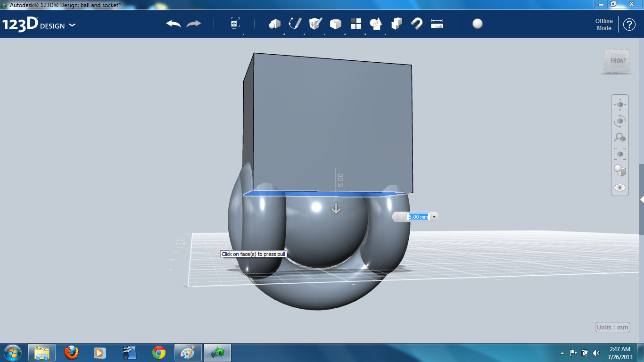Click the Undo arrow
This screenshot has width=644, height=362.
tap(174, 23)
